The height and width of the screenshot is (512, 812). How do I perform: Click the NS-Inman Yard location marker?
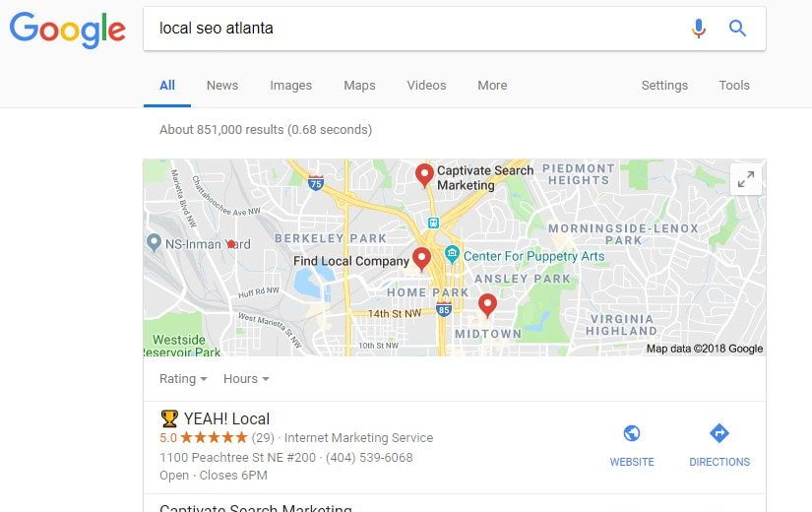click(154, 242)
